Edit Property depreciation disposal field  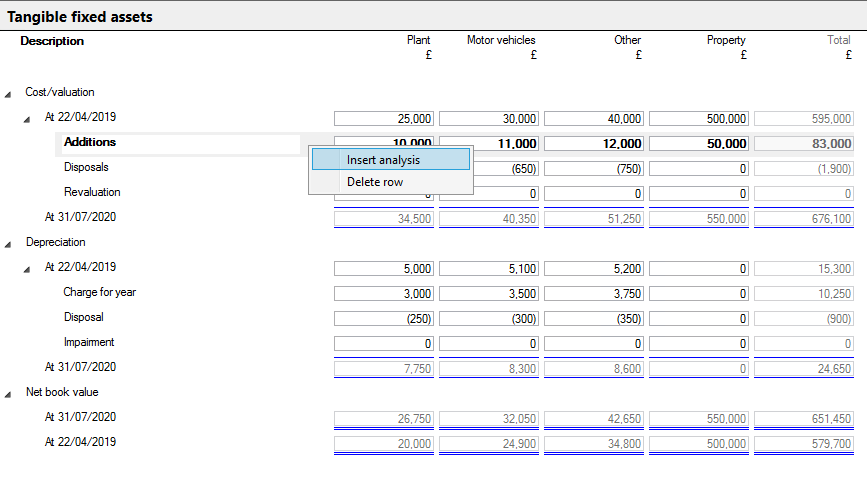[699, 318]
